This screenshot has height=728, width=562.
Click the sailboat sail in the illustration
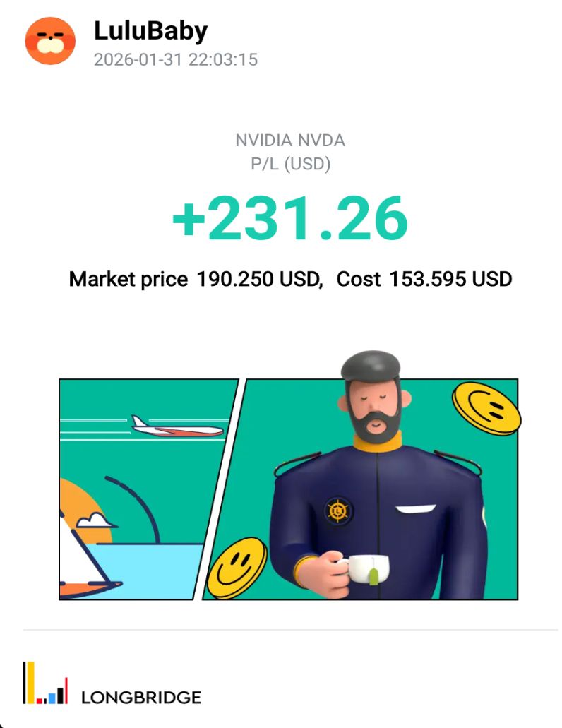click(x=78, y=558)
